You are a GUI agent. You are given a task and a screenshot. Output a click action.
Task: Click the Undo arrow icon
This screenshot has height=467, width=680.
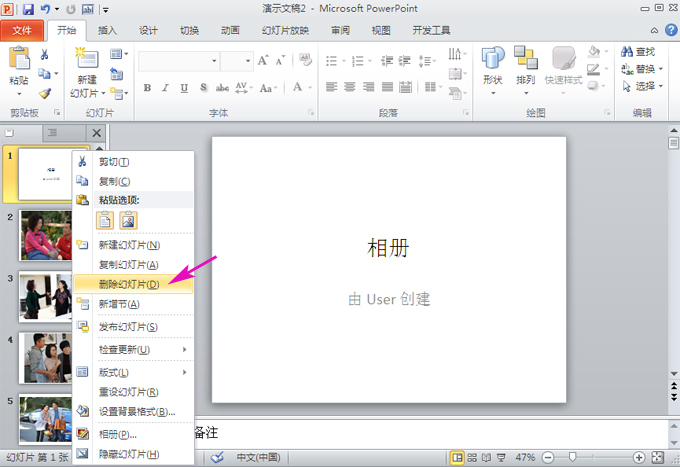point(46,9)
